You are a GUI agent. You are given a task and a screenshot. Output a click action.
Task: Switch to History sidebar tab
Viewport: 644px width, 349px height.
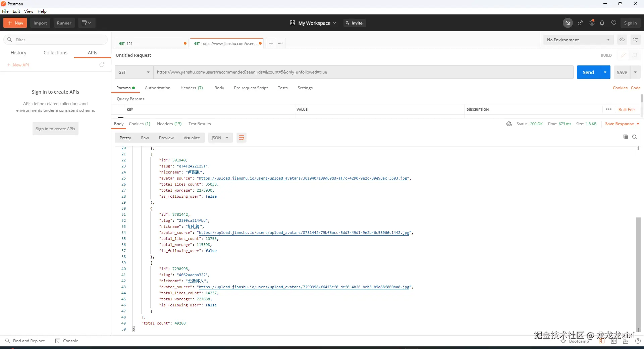[x=18, y=53]
